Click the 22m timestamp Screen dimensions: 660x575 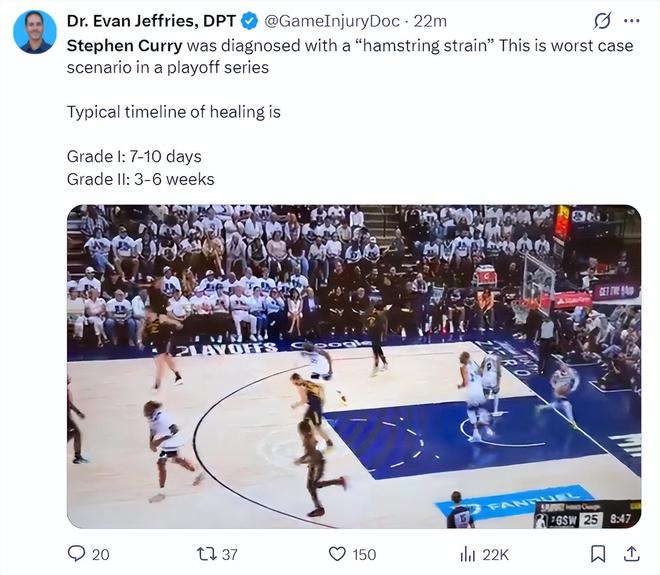click(x=430, y=21)
